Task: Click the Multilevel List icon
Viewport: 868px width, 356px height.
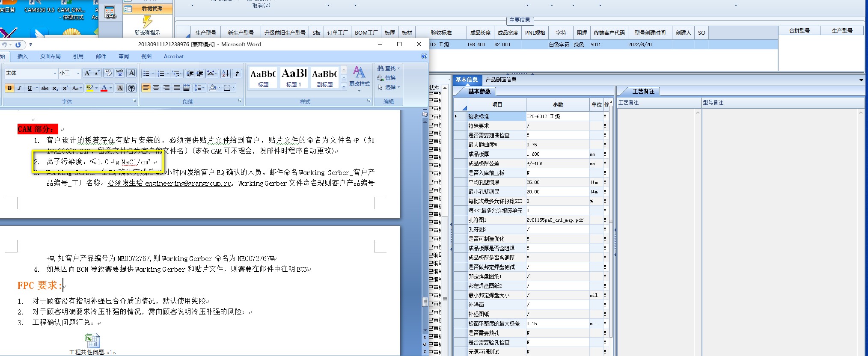Action: (x=176, y=74)
